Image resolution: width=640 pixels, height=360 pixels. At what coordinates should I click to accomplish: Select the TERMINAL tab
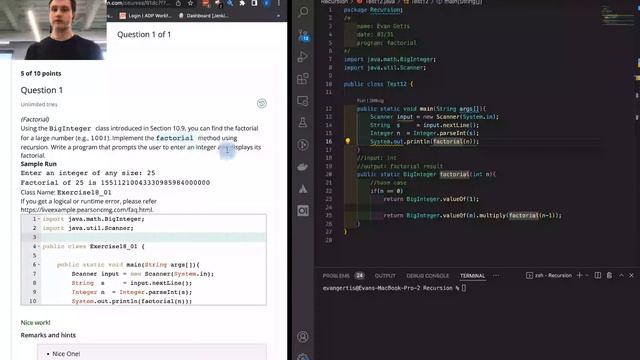tap(472, 276)
